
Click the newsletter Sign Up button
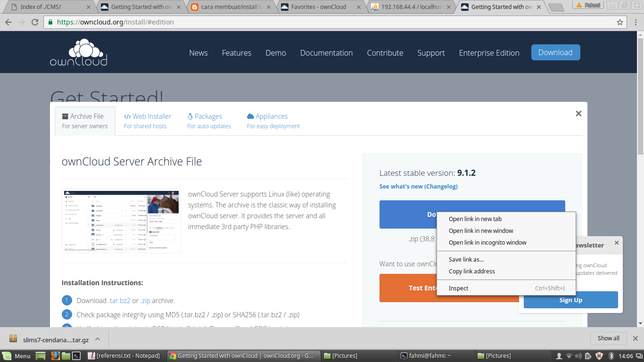pos(570,300)
